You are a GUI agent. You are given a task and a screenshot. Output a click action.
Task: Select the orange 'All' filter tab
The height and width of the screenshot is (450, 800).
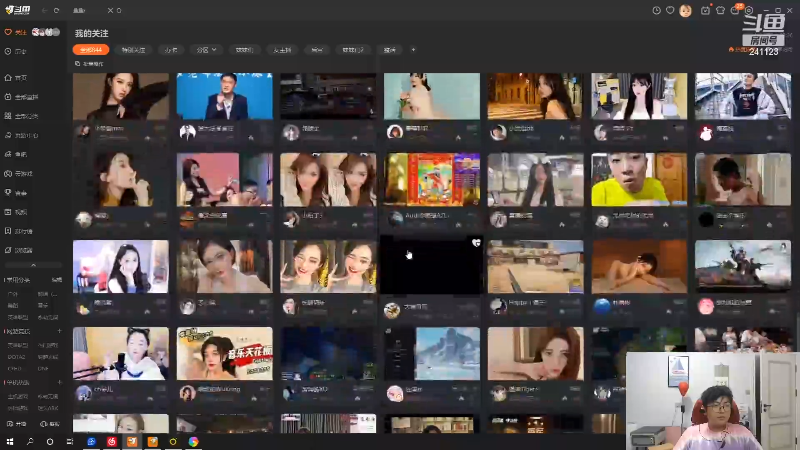point(91,50)
